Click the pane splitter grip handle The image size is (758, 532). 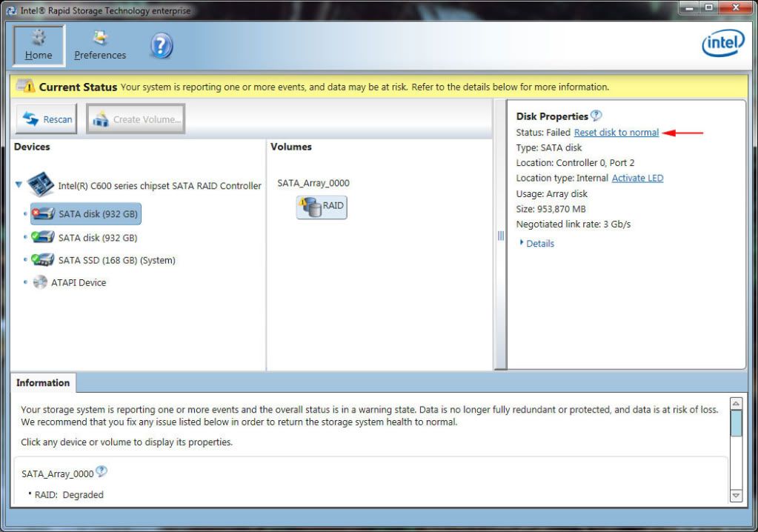501,236
